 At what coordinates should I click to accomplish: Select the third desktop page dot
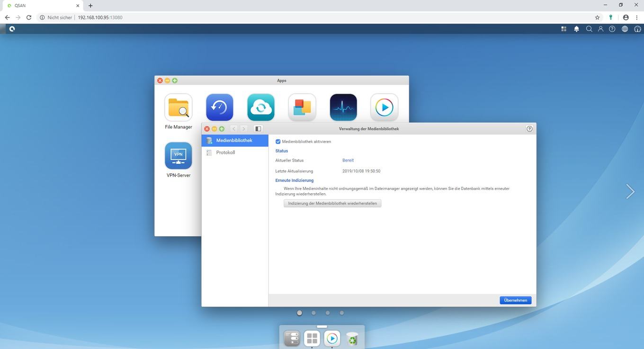click(x=328, y=313)
